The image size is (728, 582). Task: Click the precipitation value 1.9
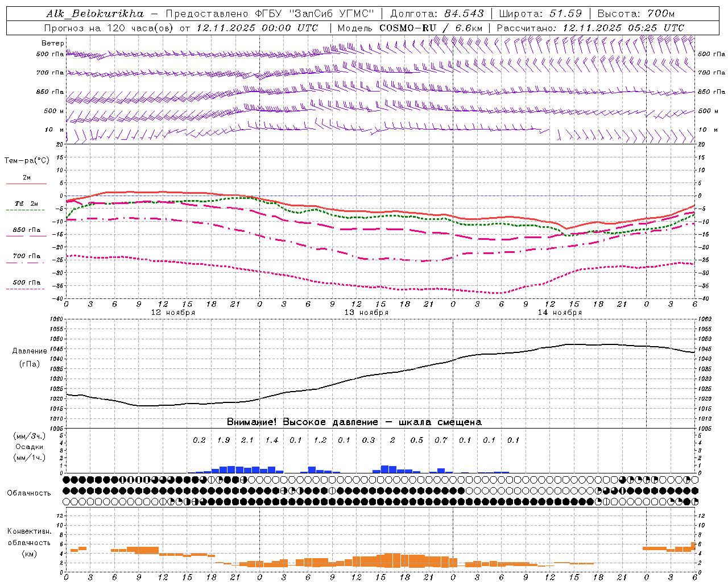pos(224,440)
